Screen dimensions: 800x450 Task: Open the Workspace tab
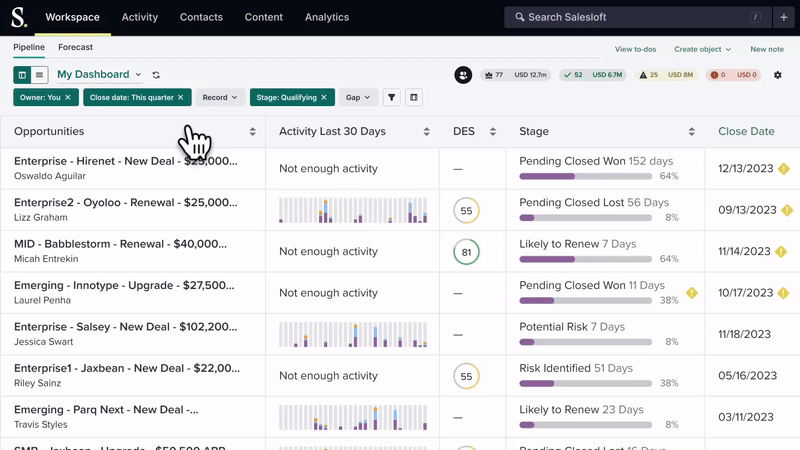[x=72, y=17]
